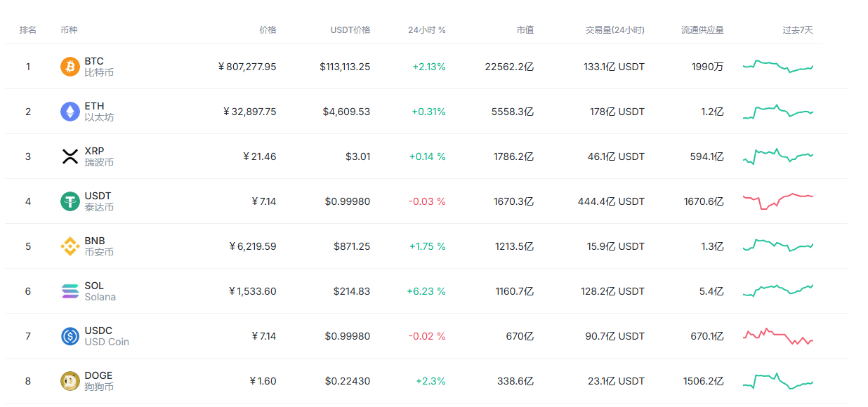Viewport: 868px width, 407px height.
Task: Click the green Tether USDT icon
Action: tap(70, 201)
